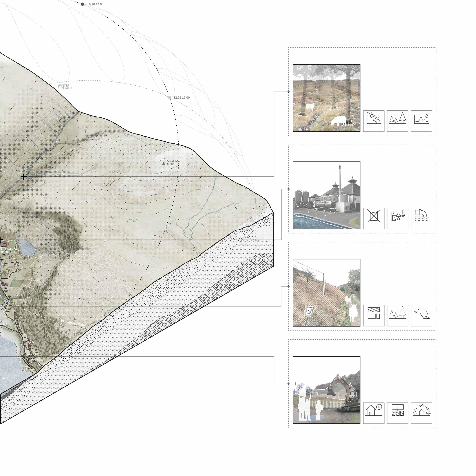Click the Meall Mor 483m peak marker
476x476 pixels.
pos(164,163)
